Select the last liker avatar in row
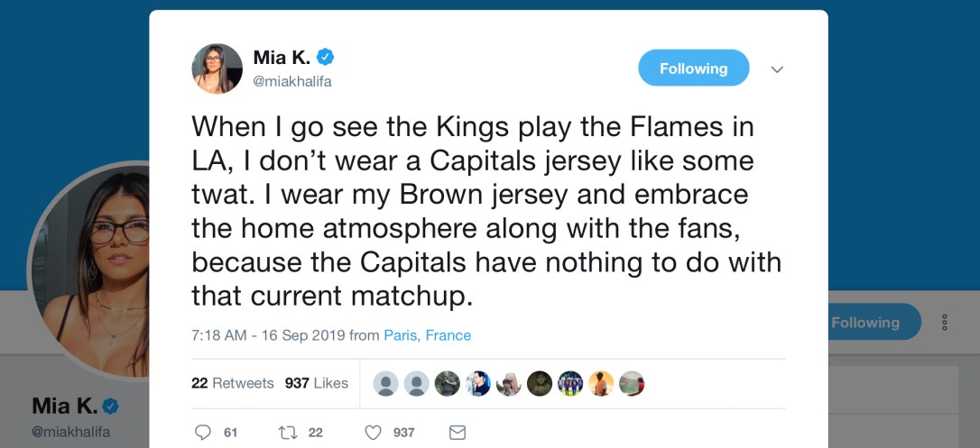The image size is (980, 448). pos(632,383)
